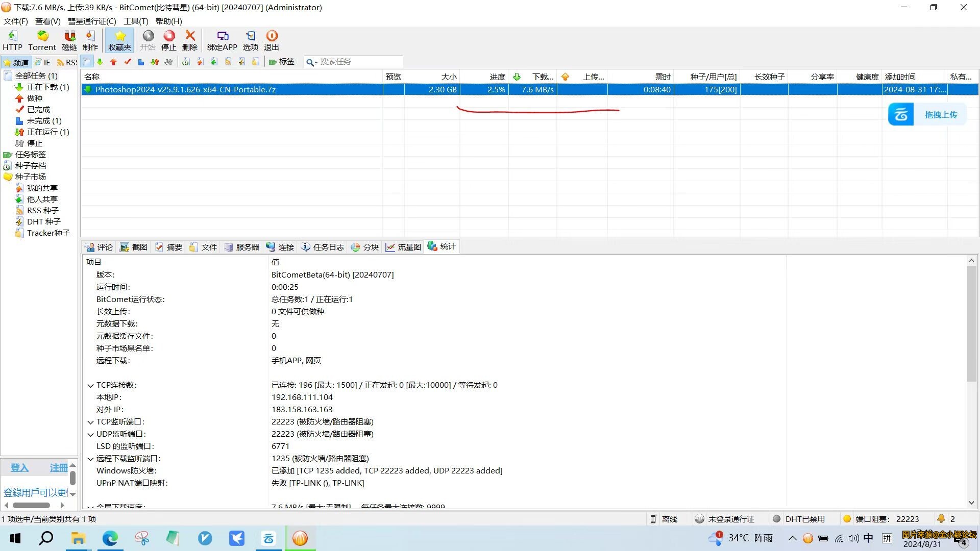Filter by active running arrows icon
This screenshot has width=980, height=551.
point(155,62)
